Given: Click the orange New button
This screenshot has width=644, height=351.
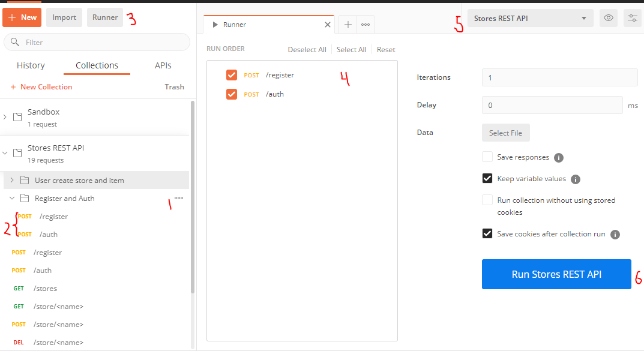Looking at the screenshot, I should pos(22,17).
